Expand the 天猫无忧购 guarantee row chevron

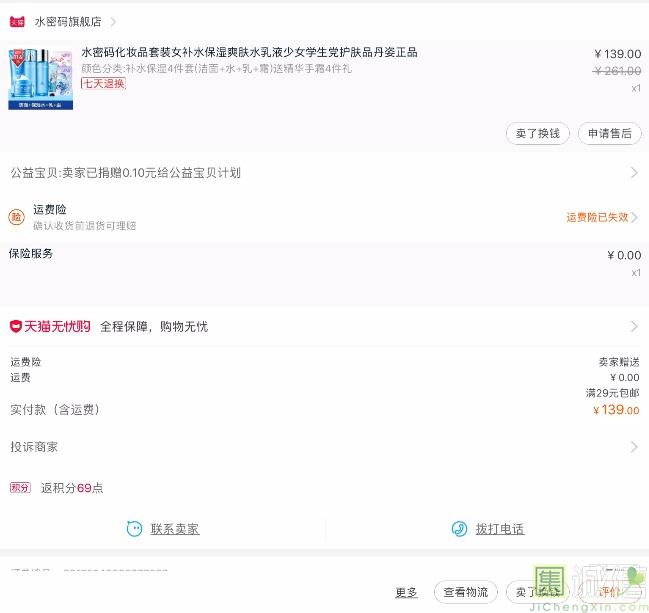633,327
